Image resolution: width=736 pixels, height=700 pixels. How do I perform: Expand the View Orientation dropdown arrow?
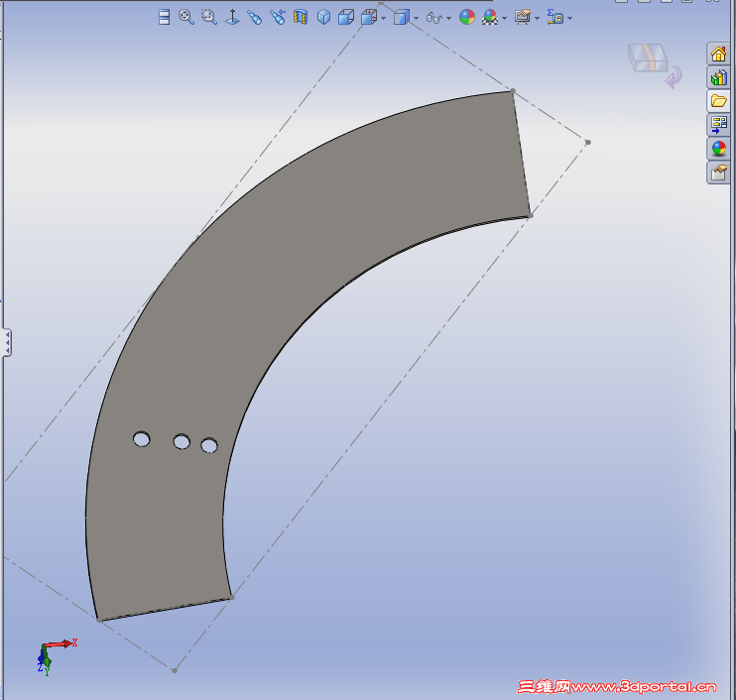(x=416, y=18)
